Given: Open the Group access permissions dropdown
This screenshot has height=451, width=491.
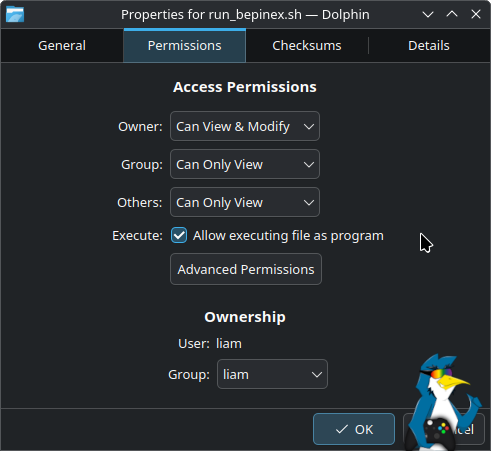Looking at the screenshot, I should (x=245, y=164).
